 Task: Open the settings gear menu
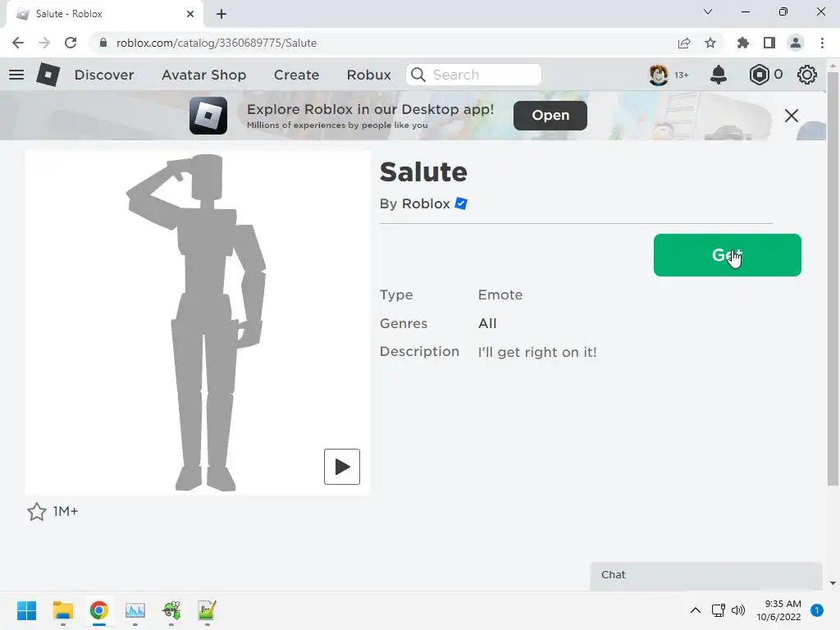pos(807,75)
